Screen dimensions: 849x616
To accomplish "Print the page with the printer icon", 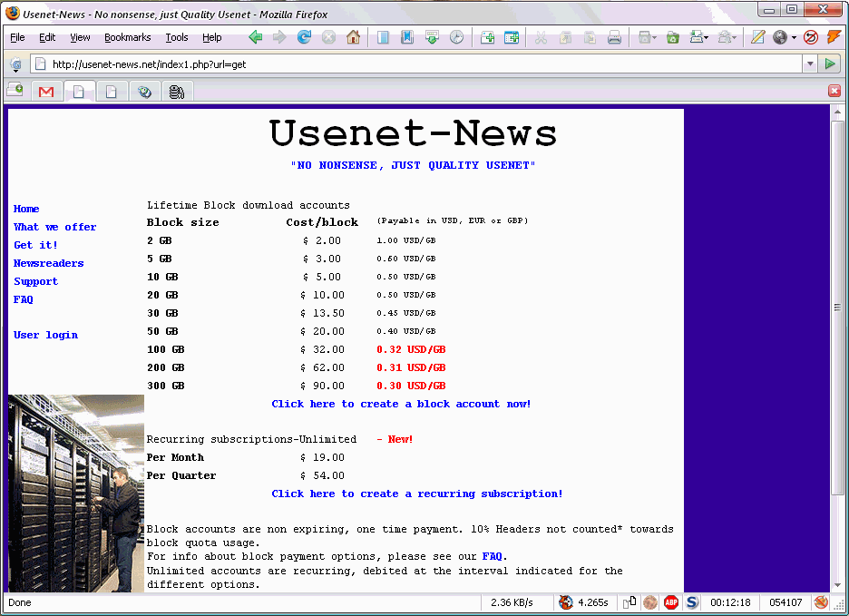I will click(x=614, y=37).
